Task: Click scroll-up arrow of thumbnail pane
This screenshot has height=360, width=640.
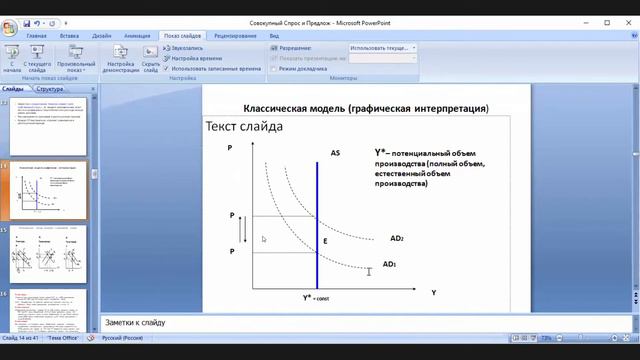Action: pyautogui.click(x=94, y=98)
